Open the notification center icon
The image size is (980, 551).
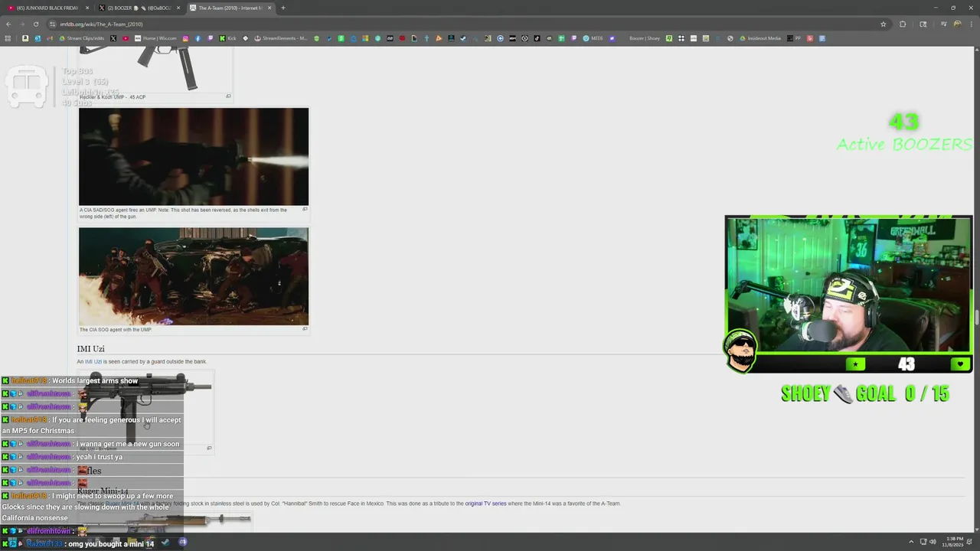969,542
